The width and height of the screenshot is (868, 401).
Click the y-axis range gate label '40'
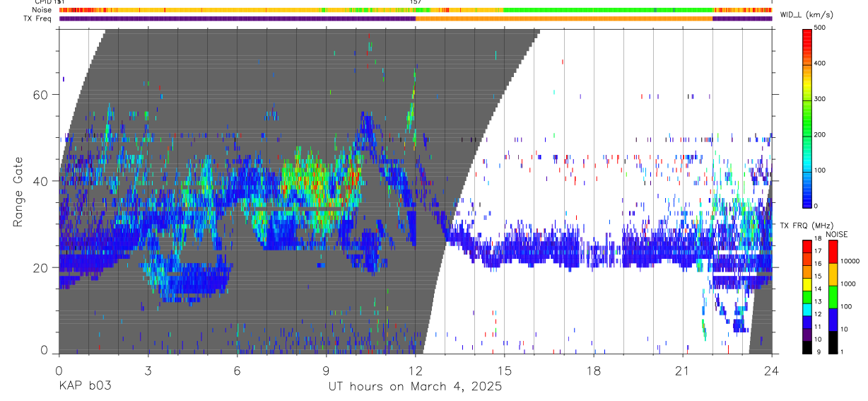42,181
